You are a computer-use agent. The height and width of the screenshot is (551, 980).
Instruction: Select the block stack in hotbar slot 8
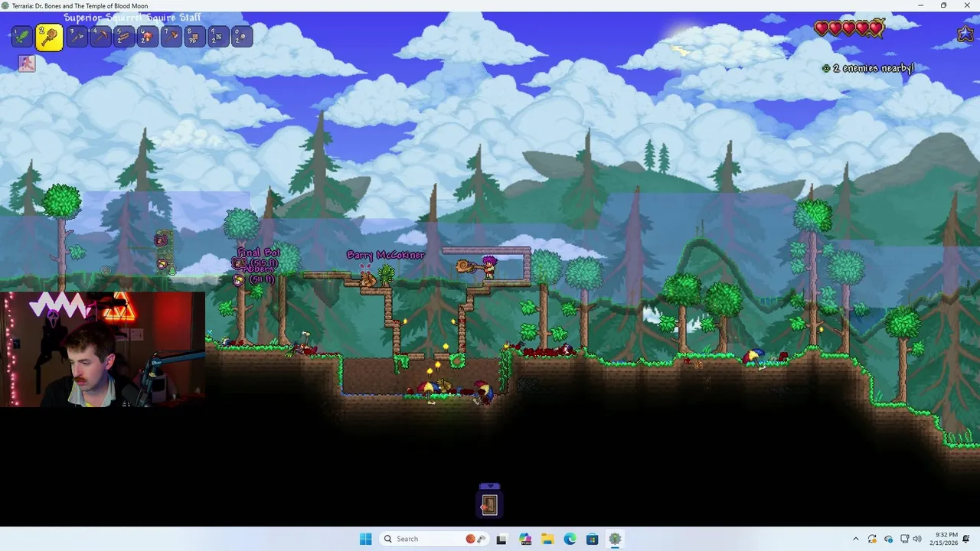[x=195, y=36]
